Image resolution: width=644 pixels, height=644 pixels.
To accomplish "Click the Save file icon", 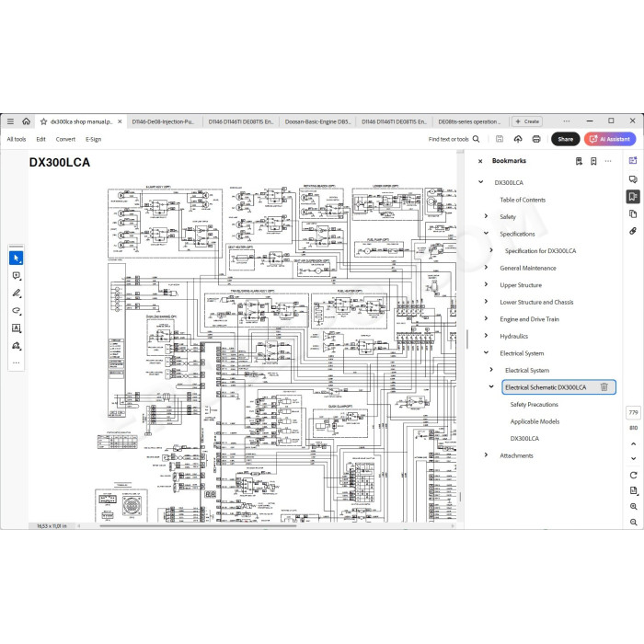I will point(500,139).
